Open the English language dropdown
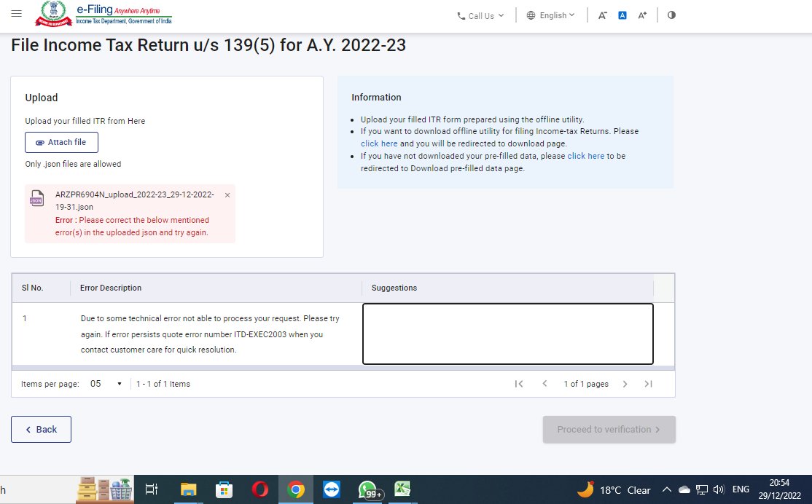This screenshot has width=812, height=504. click(x=550, y=15)
